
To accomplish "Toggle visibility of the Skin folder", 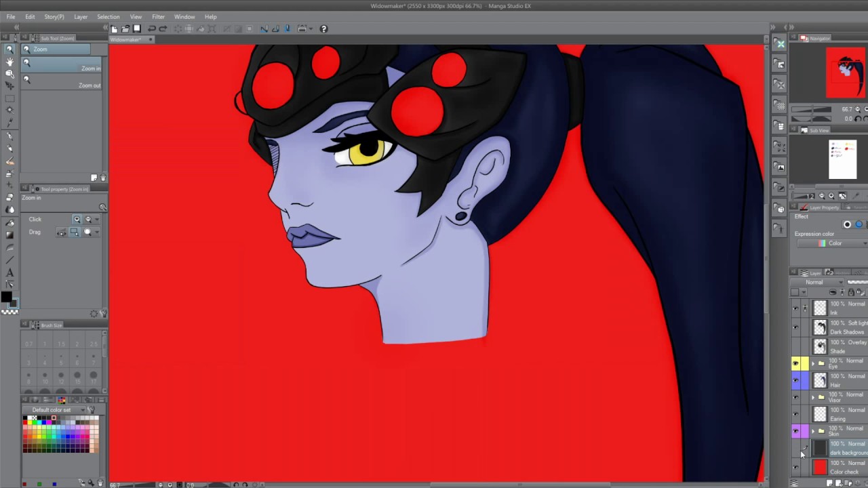I will tap(795, 432).
